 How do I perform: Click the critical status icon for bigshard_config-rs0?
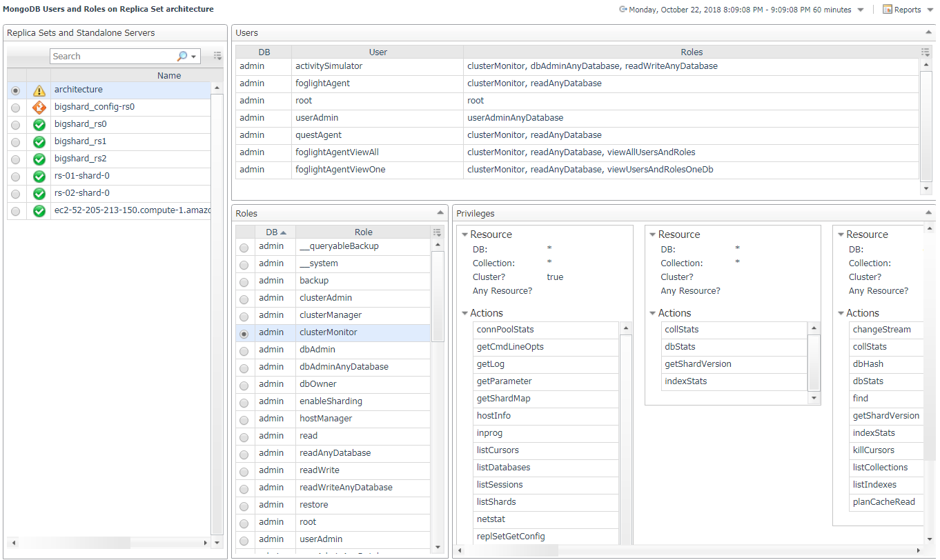coord(39,108)
